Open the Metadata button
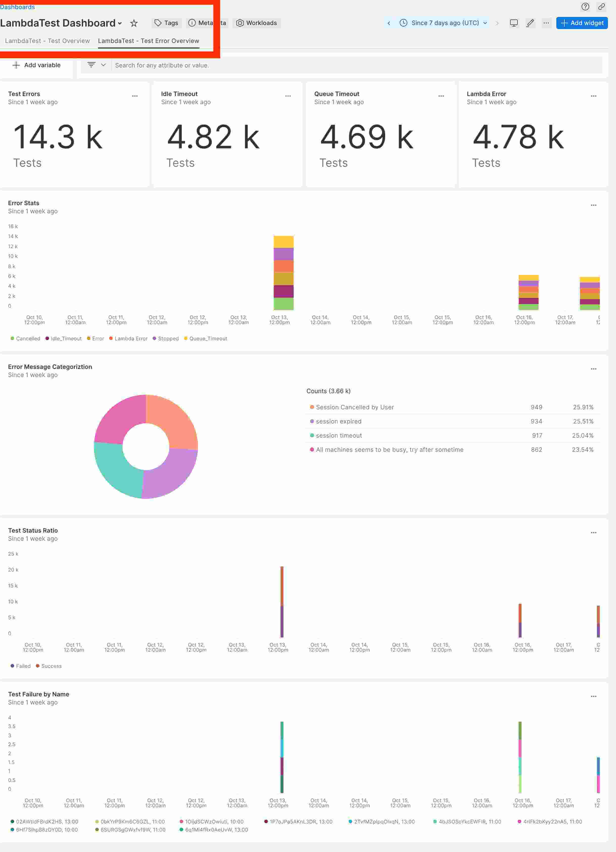The width and height of the screenshot is (616, 852). [207, 23]
